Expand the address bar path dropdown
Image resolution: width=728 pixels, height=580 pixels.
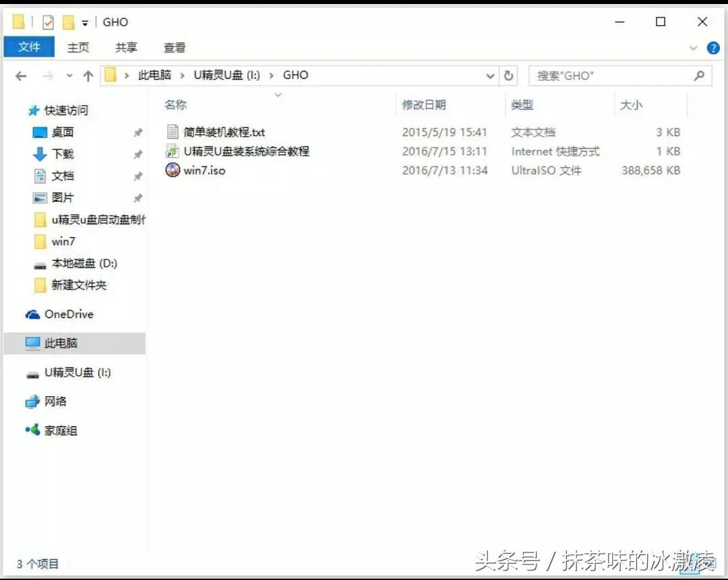click(490, 75)
